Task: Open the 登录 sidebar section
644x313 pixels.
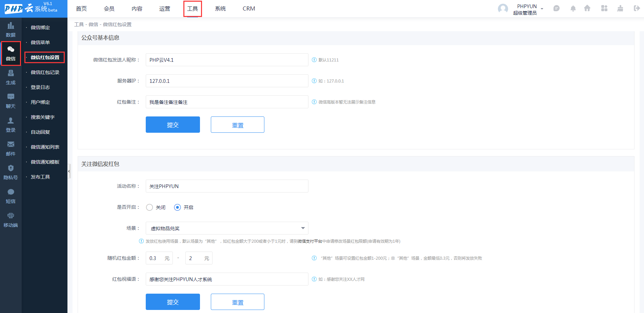Action: pos(11,125)
